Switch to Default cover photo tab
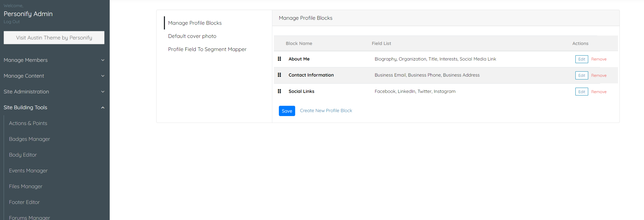The width and height of the screenshot is (644, 220). 192,36
